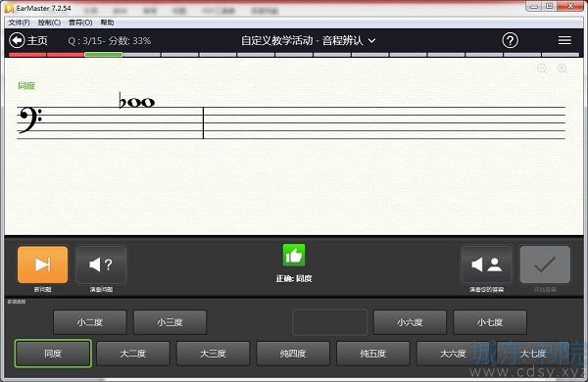This screenshot has height=382, width=588.
Task: Click the blank interval button slot
Action: tap(329, 322)
